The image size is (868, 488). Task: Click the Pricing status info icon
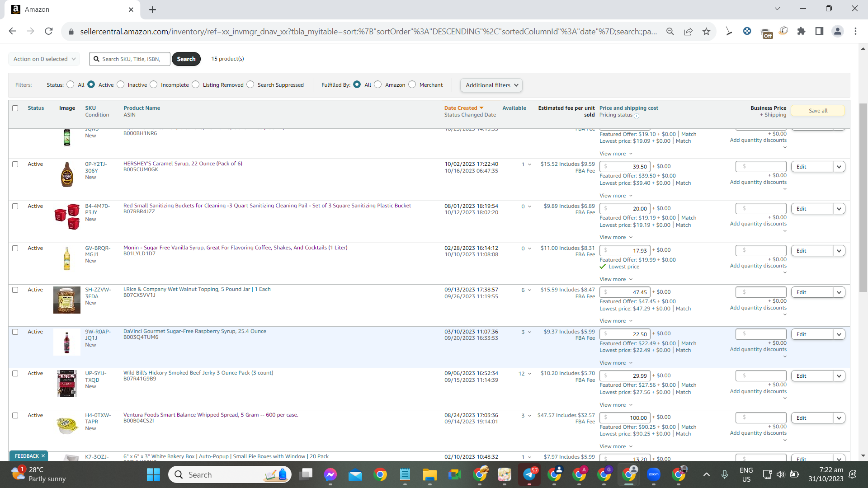(637, 116)
